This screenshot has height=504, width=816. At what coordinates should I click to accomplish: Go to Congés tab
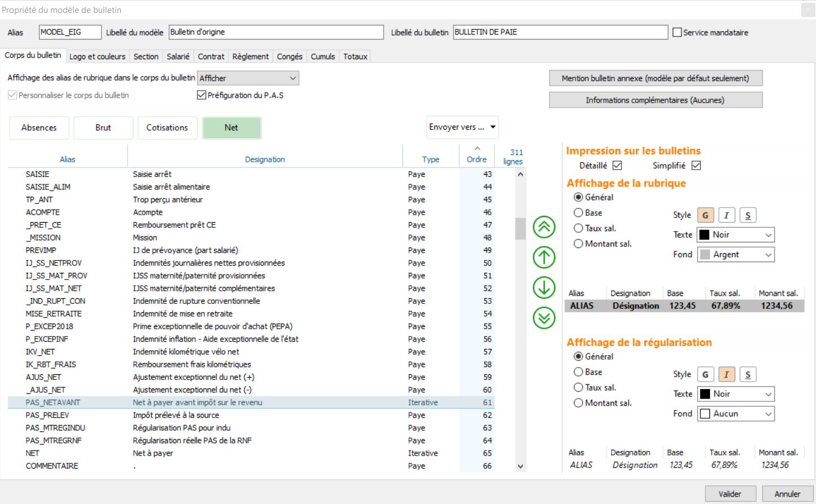289,56
